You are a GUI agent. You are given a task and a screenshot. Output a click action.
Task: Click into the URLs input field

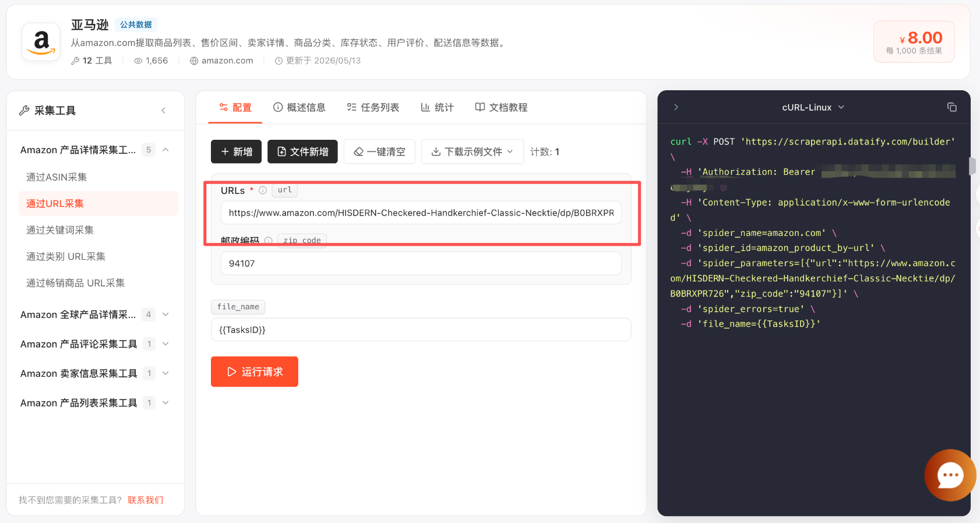pos(421,213)
